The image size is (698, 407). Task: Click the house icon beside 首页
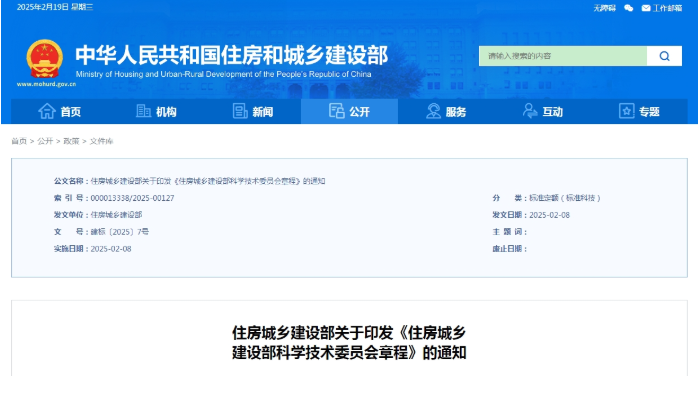point(46,111)
